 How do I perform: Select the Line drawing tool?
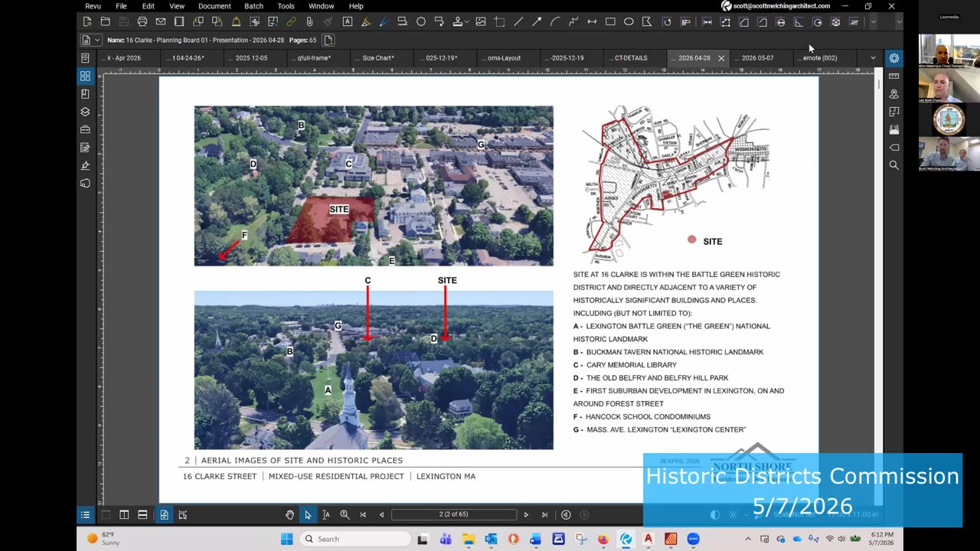click(518, 21)
